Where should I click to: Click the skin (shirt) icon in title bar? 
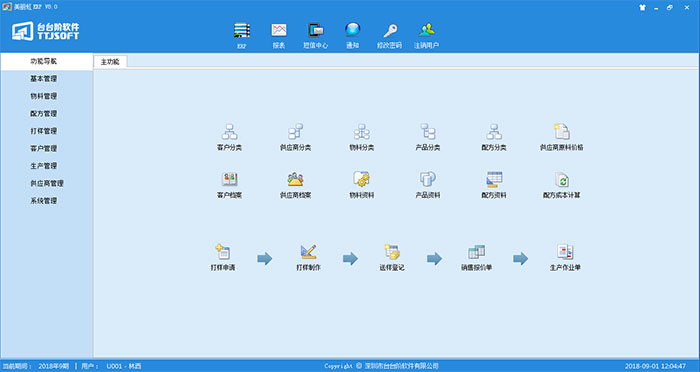tap(642, 7)
